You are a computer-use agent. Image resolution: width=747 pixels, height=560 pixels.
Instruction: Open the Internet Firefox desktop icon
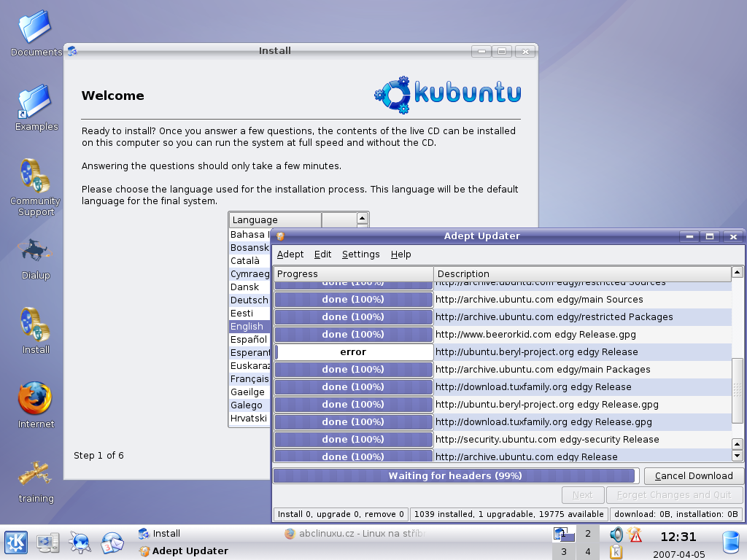[x=35, y=405]
